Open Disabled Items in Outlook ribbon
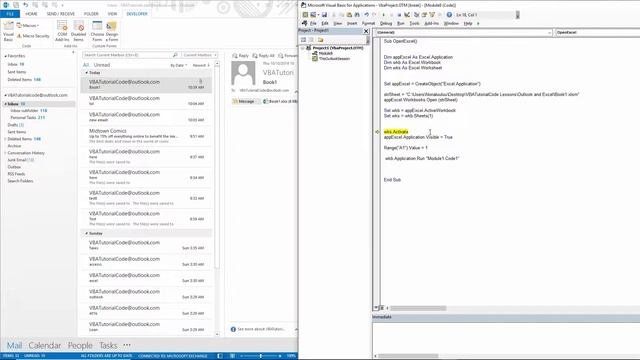This screenshot has width=640, height=360. (x=78, y=32)
